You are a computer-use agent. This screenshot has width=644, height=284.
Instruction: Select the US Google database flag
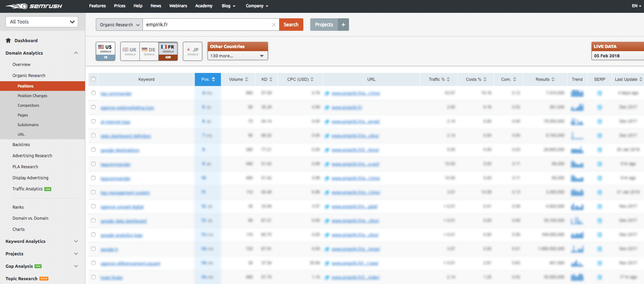(105, 51)
